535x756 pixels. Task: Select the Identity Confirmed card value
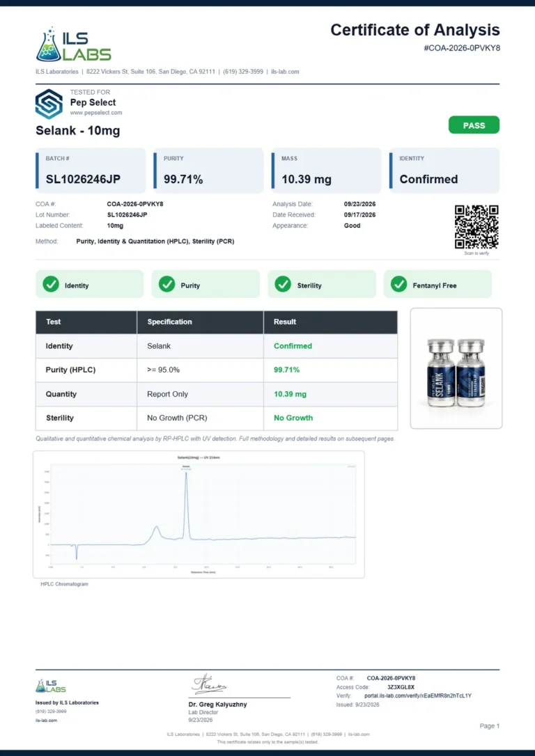(428, 180)
